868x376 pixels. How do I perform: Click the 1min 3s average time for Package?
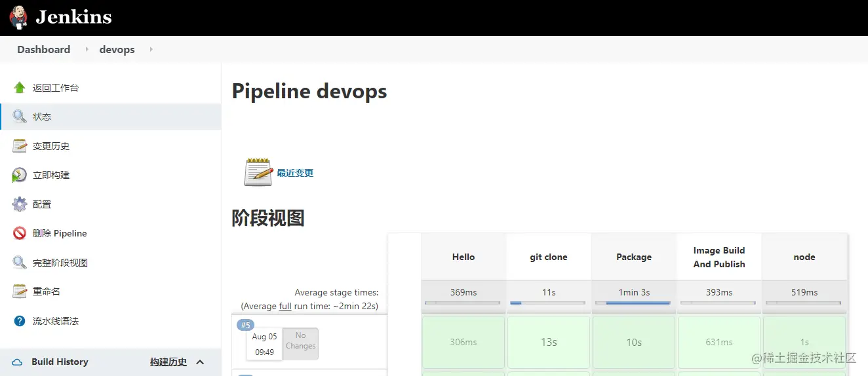(634, 292)
